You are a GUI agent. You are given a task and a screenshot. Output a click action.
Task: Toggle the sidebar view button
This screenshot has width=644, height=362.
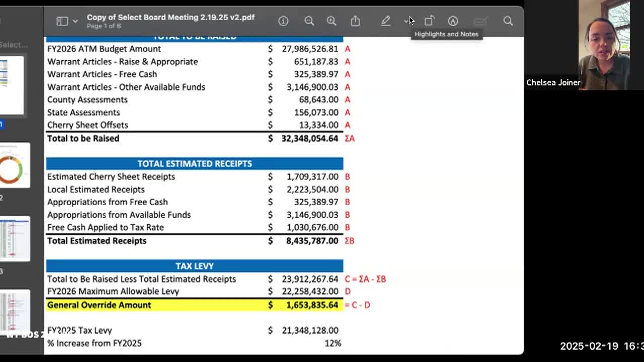point(62,21)
